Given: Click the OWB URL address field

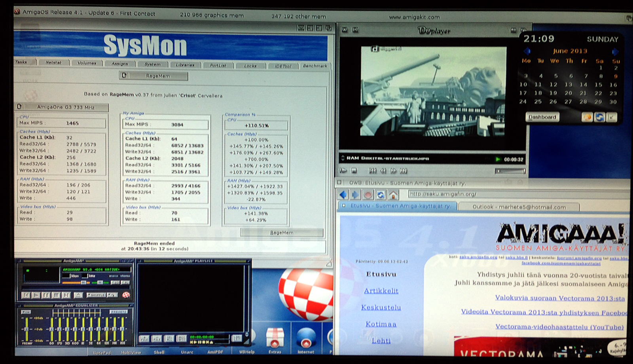Looking at the screenshot, I should point(518,194).
